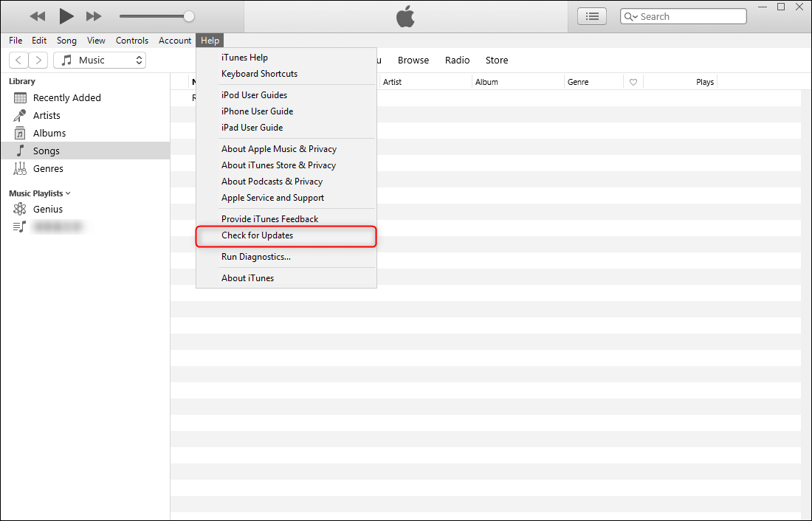Select Genres in the Library sidebar

[86, 168]
